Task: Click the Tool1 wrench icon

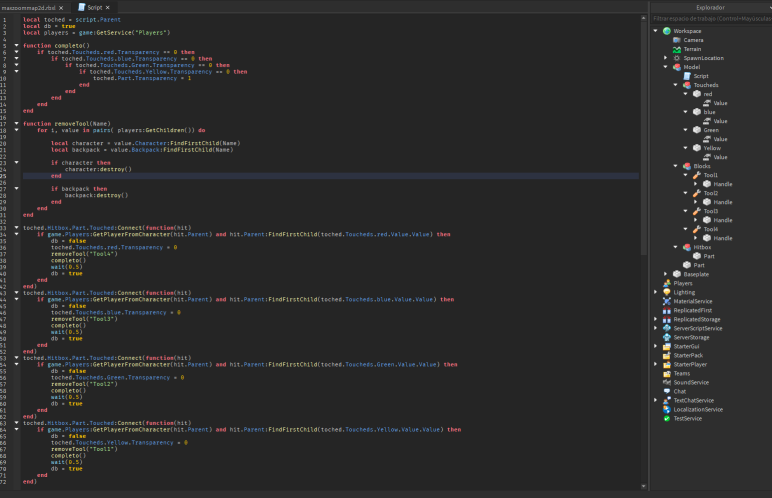Action: [697, 175]
